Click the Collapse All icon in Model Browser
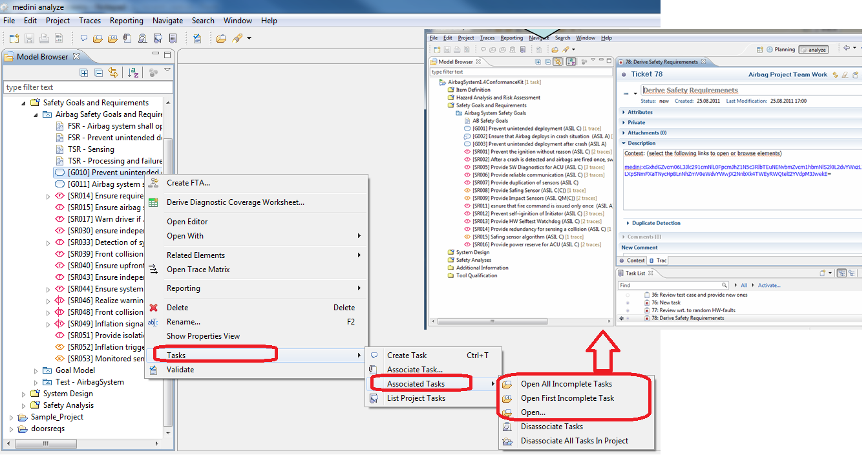Screen dimensions: 868x457 (98, 73)
